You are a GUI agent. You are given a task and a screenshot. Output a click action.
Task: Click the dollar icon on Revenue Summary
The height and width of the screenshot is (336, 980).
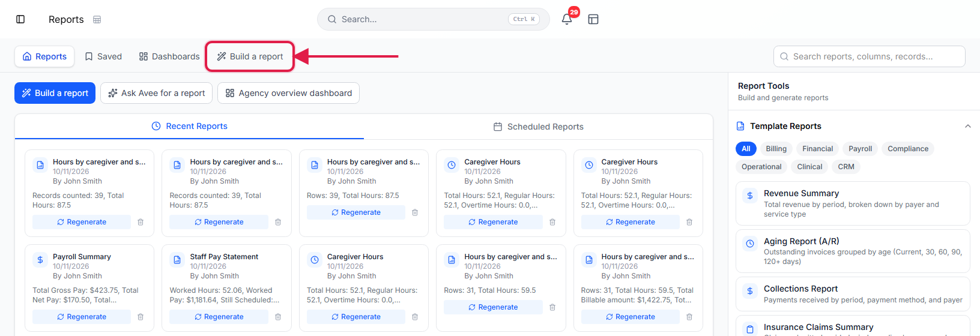click(x=750, y=196)
